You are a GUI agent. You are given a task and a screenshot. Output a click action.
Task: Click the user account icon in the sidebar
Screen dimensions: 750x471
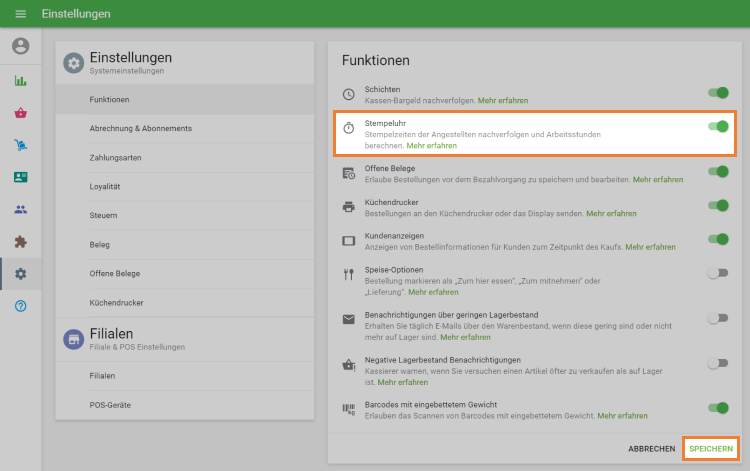point(20,46)
